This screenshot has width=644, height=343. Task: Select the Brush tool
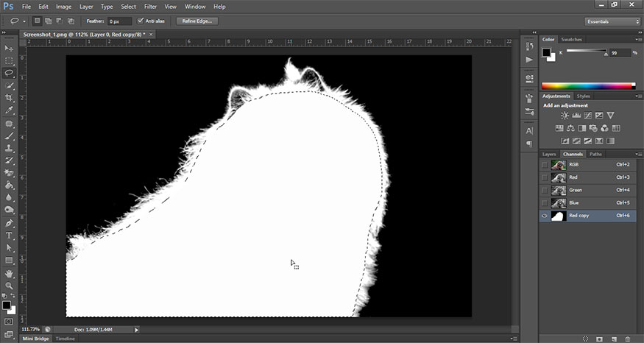pos(9,136)
